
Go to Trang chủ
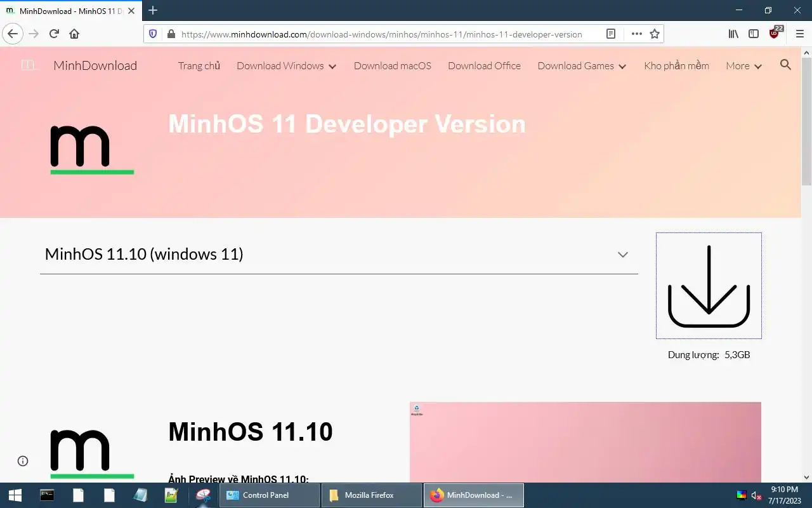(x=199, y=65)
